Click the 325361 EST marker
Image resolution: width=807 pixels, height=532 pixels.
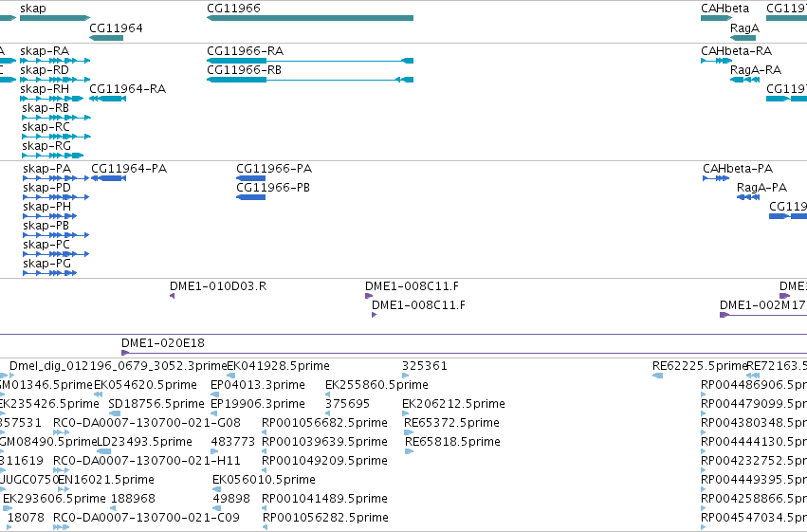point(406,376)
